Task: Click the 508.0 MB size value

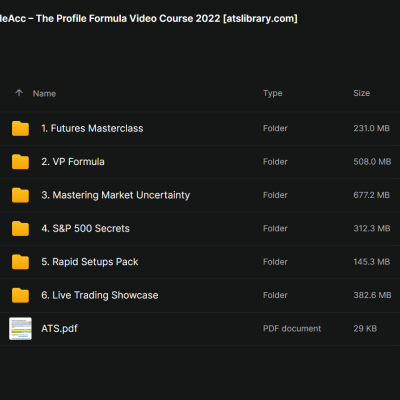Action: tap(372, 162)
